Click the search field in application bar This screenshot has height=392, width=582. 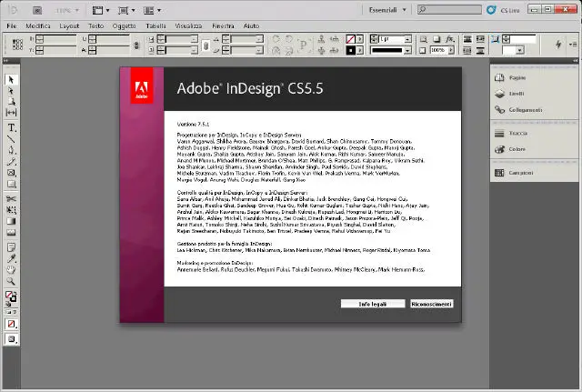(x=449, y=10)
